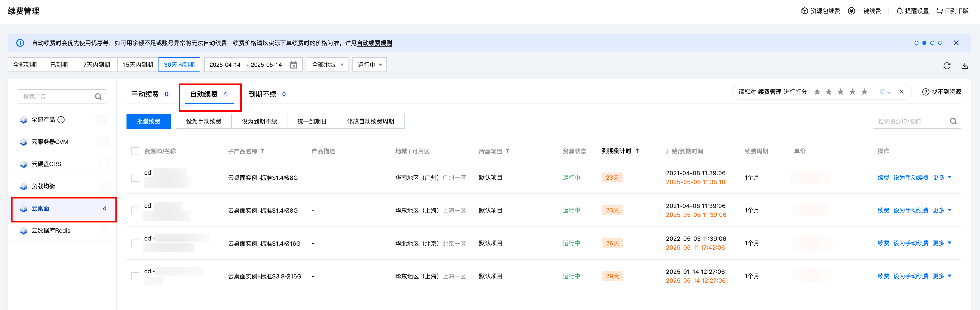The height and width of the screenshot is (310, 980).
Task: Select 全部到期 filter
Action: (x=25, y=65)
